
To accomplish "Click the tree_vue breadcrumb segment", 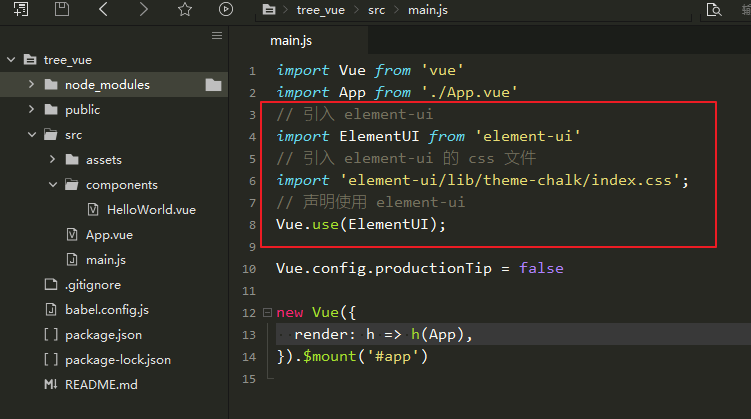I will [320, 10].
